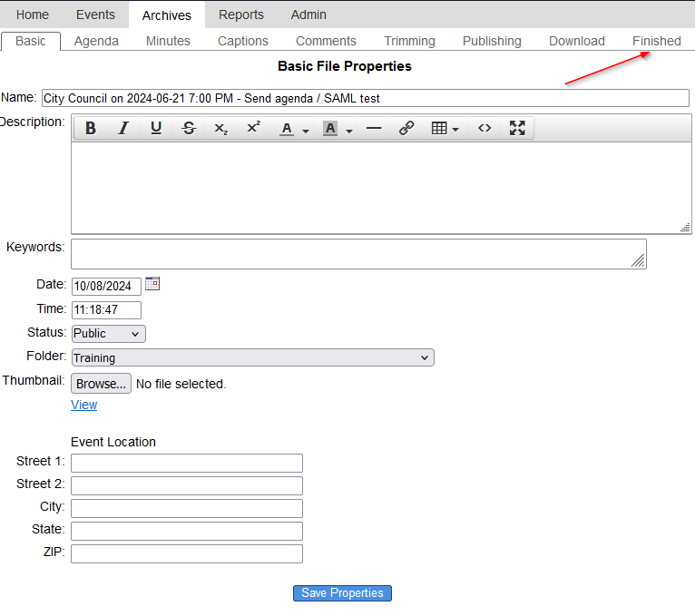Viewport: 695px width, 616px height.
Task: Apply strikethrough text formatting
Action: [189, 129]
